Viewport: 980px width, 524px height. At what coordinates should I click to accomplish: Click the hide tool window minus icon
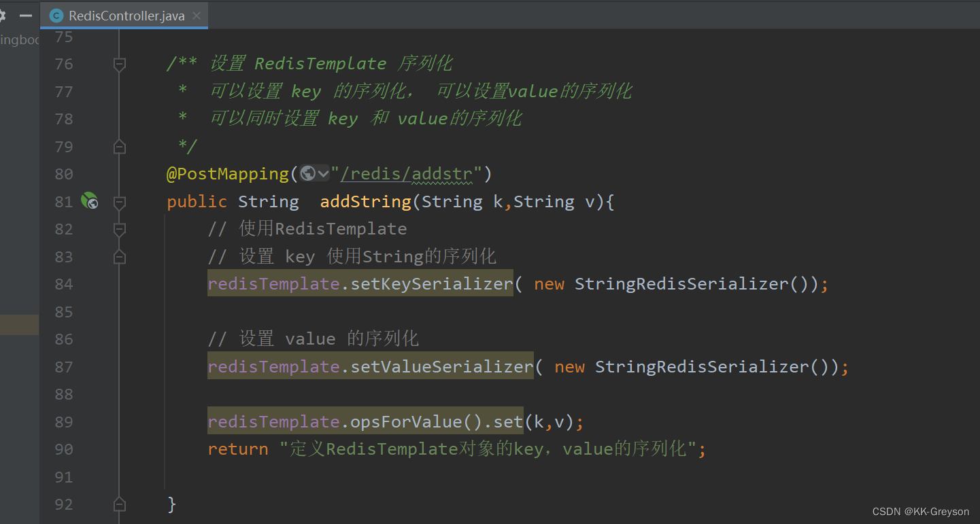point(26,15)
